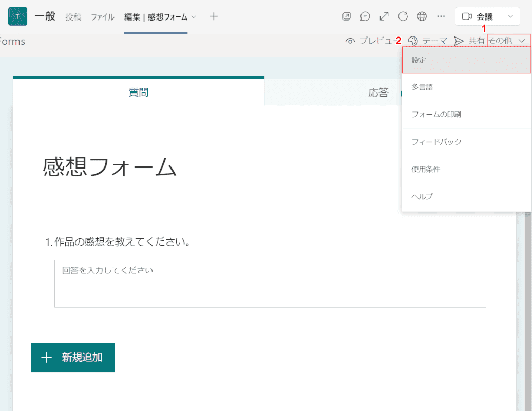Switch to the 投稿 tab

click(73, 17)
